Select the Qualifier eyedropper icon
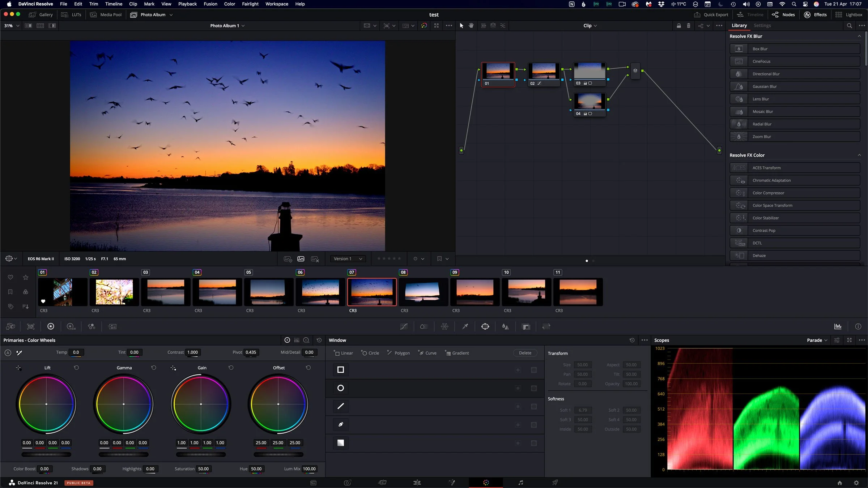The height and width of the screenshot is (488, 868). point(465,326)
